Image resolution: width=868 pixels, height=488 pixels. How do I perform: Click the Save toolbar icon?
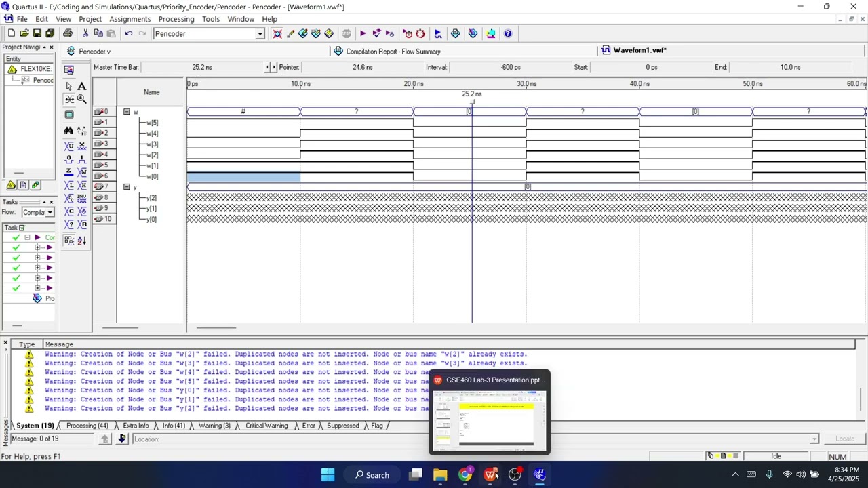[x=37, y=33]
